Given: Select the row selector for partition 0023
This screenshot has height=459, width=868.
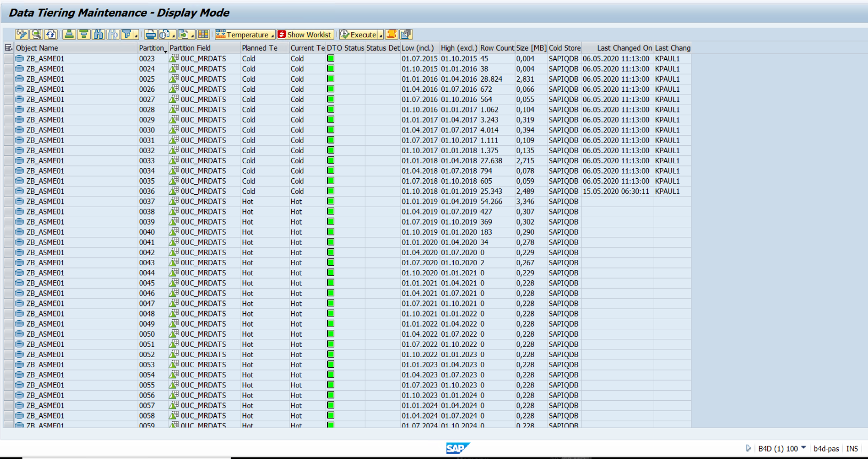Looking at the screenshot, I should pos(9,59).
